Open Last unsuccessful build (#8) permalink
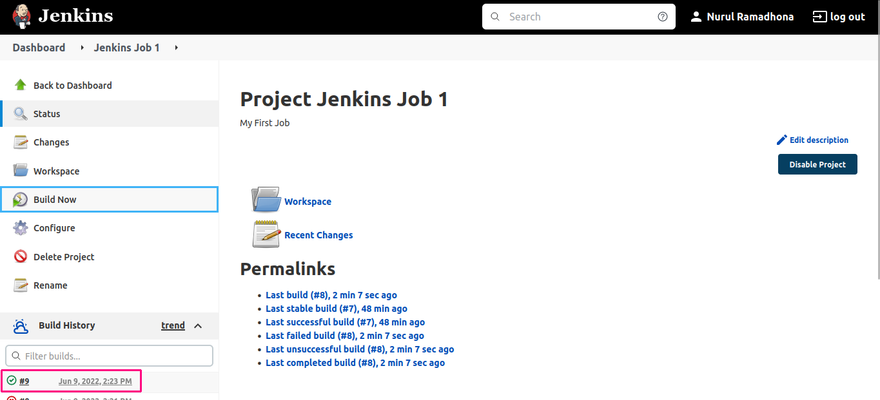 (x=360, y=349)
